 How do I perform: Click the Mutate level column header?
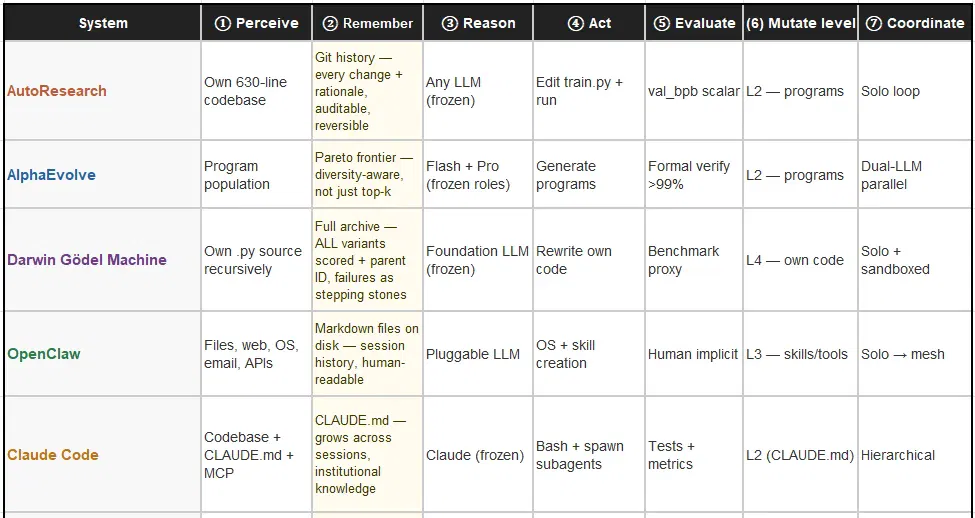click(801, 23)
